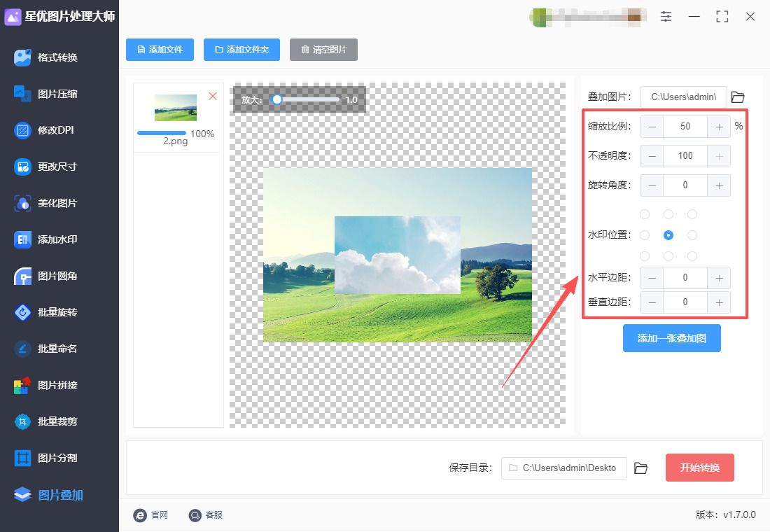The height and width of the screenshot is (532, 770).
Task: Increase 旋转角度 with the plus button
Action: pyautogui.click(x=719, y=185)
